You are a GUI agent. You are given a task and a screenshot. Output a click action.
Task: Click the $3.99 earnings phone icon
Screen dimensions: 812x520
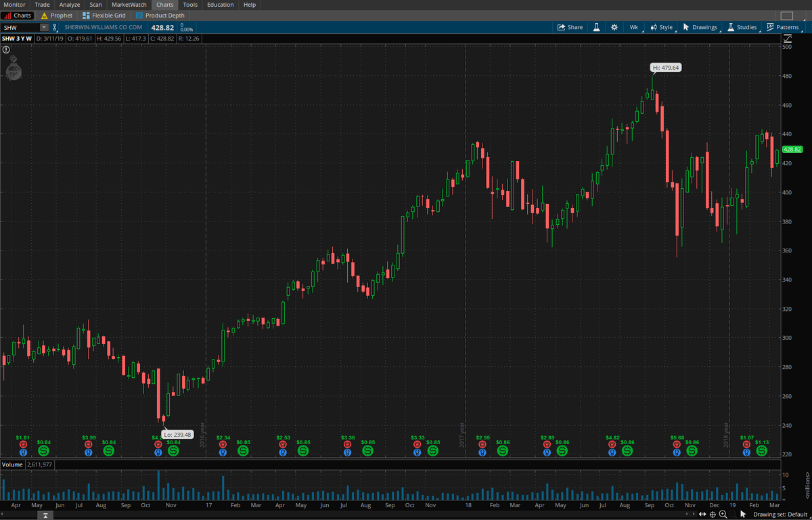(x=89, y=444)
